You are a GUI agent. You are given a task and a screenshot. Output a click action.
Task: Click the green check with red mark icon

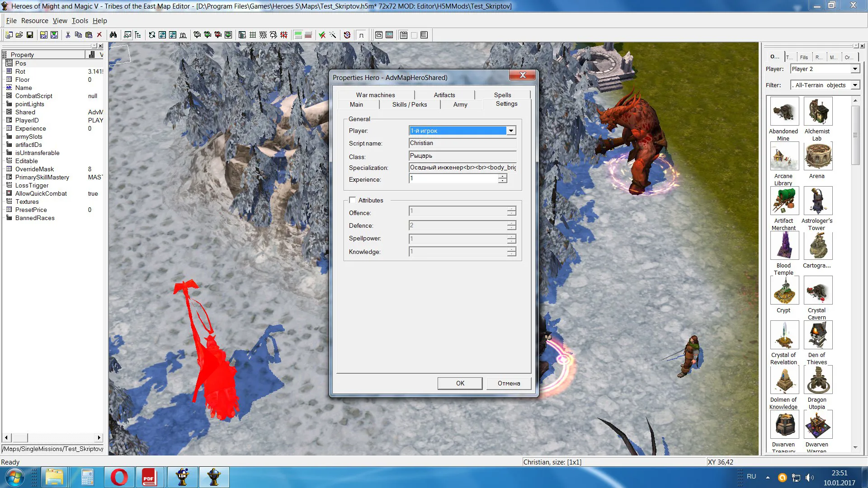point(322,35)
